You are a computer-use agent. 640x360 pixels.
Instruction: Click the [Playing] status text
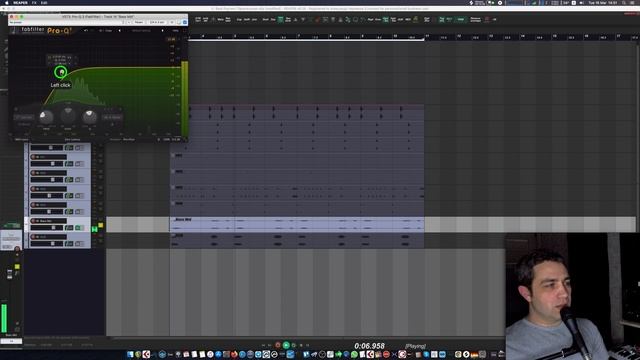(415, 346)
